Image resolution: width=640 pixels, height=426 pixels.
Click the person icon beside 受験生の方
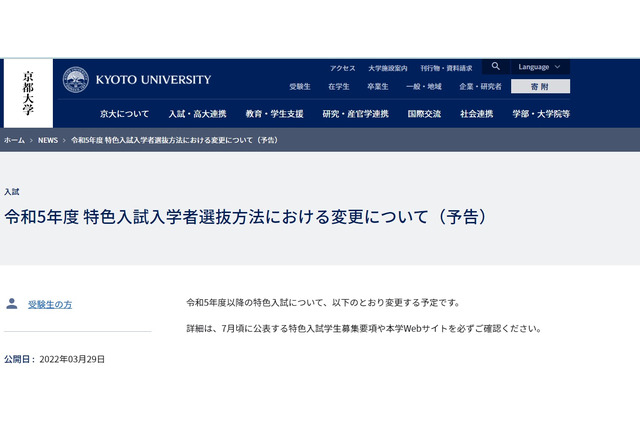pos(12,304)
